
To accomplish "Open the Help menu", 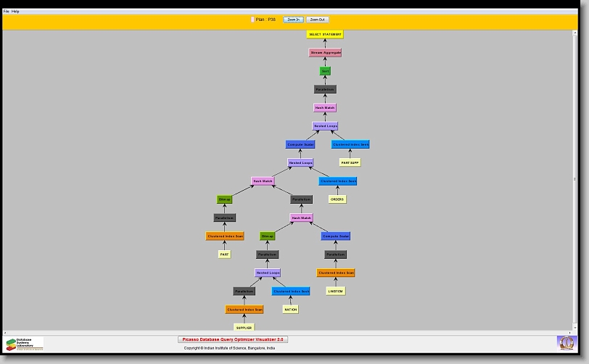I will click(16, 12).
